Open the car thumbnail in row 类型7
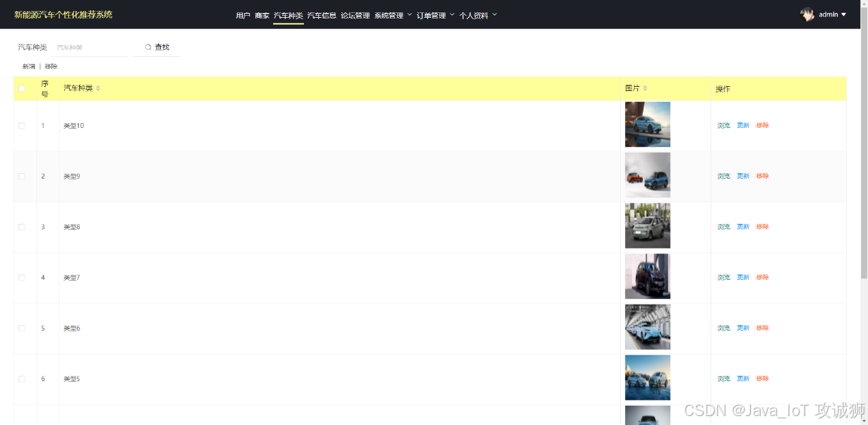Viewport: 868px width, 425px height. pyautogui.click(x=648, y=276)
